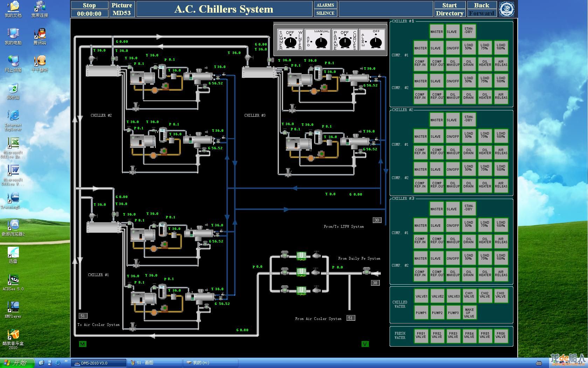Launch Internet Explorer from the desktop
This screenshot has height=368, width=588.
[x=13, y=120]
